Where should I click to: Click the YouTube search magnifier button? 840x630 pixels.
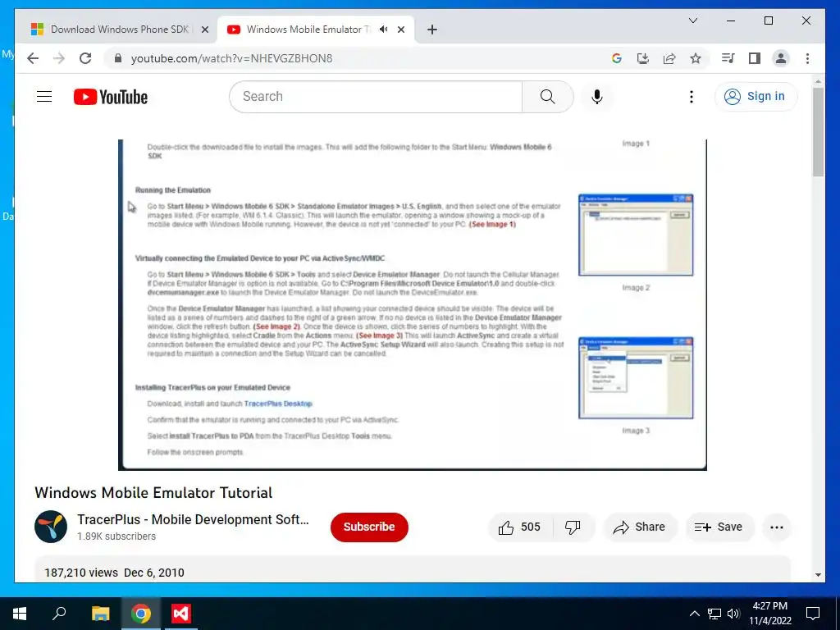point(547,97)
